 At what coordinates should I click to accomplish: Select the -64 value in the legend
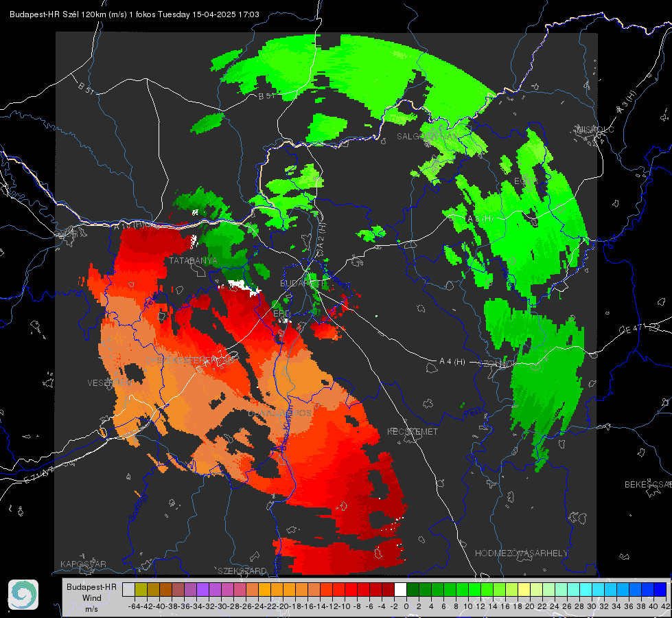[x=135, y=606]
